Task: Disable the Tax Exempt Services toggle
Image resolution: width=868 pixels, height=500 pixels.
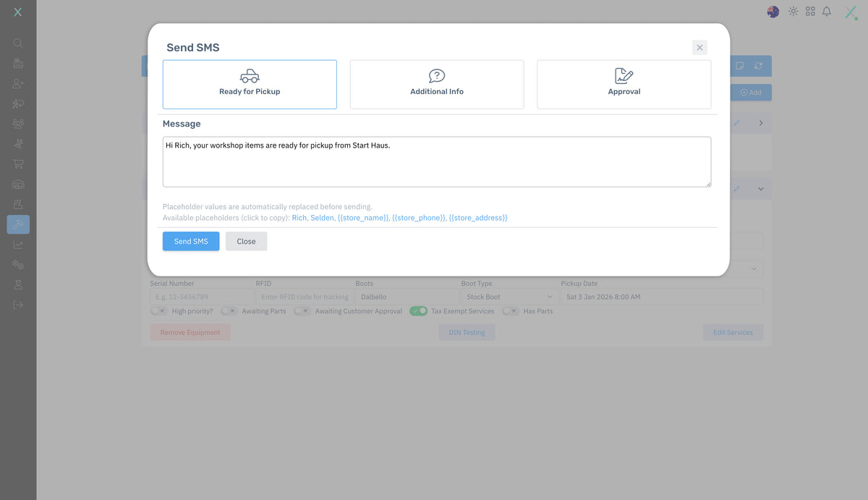Action: (418, 311)
